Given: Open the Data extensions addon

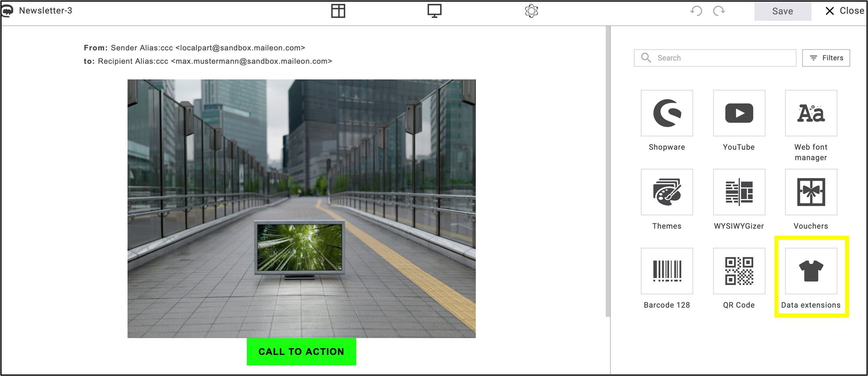Looking at the screenshot, I should click(x=811, y=271).
